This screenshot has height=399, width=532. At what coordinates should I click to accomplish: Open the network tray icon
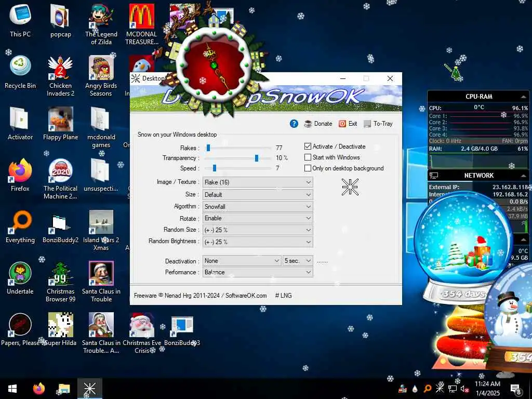tap(453, 389)
